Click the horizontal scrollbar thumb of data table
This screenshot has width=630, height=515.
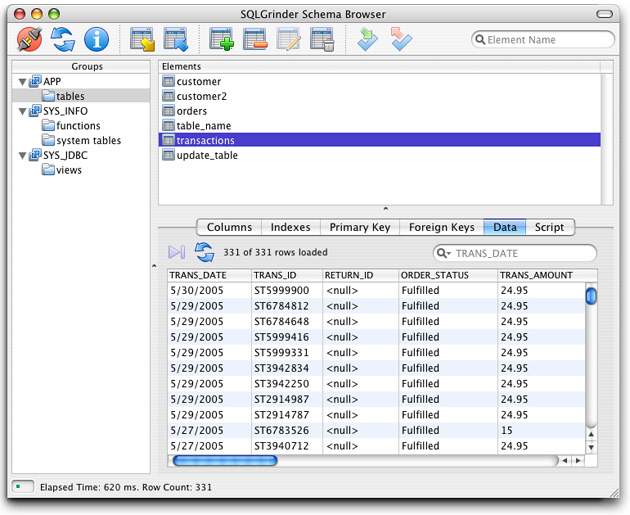tap(225, 460)
